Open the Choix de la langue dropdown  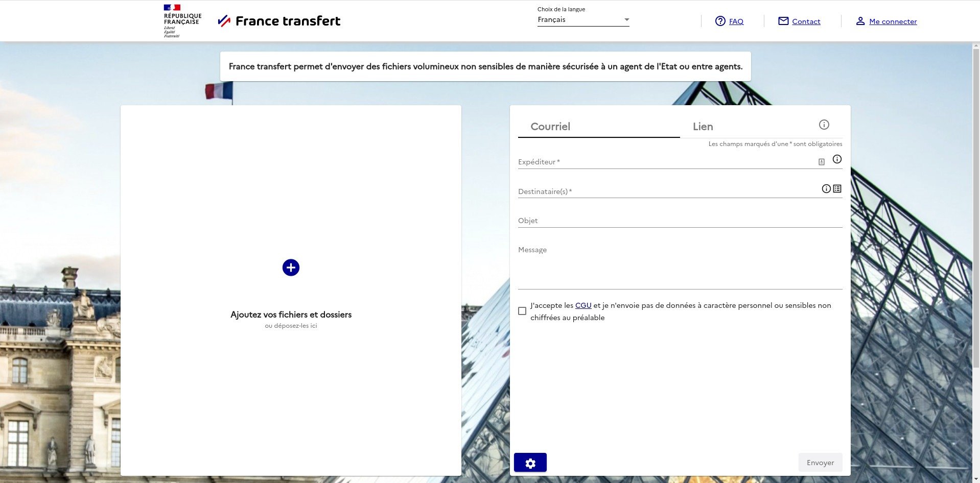click(x=583, y=20)
